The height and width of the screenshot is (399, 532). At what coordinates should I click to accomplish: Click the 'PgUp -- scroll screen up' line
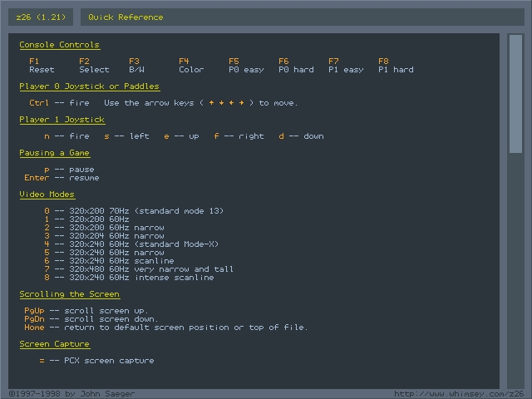click(x=86, y=311)
